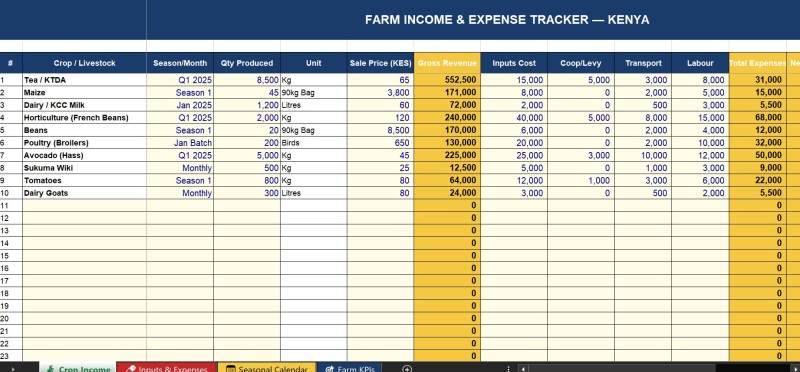Add a new sheet with plus icon

[x=407, y=368]
